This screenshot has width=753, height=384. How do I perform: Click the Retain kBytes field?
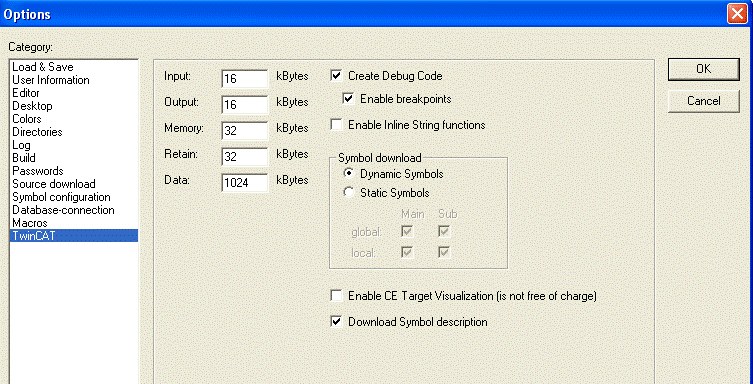[x=245, y=156]
